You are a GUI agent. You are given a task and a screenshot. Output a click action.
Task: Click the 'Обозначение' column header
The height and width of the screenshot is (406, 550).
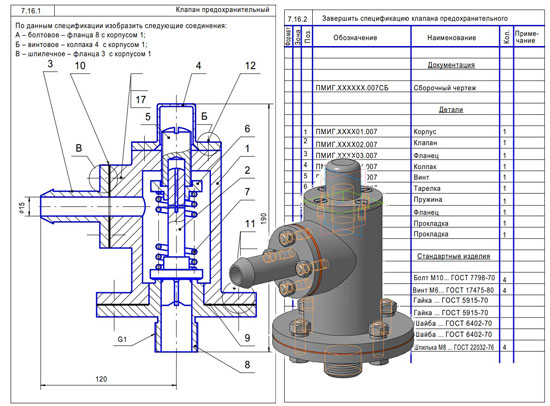click(x=355, y=38)
